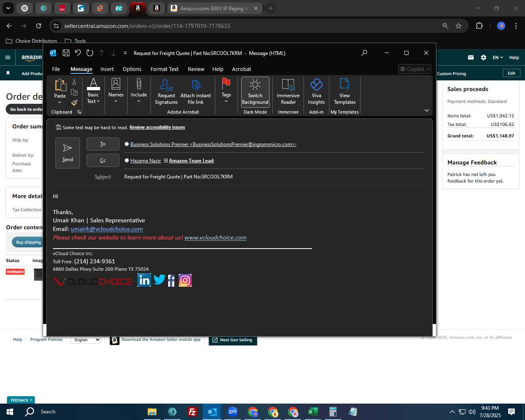This screenshot has width=525, height=420.
Task: Bookmark this page with the star icon
Action: (459, 26)
